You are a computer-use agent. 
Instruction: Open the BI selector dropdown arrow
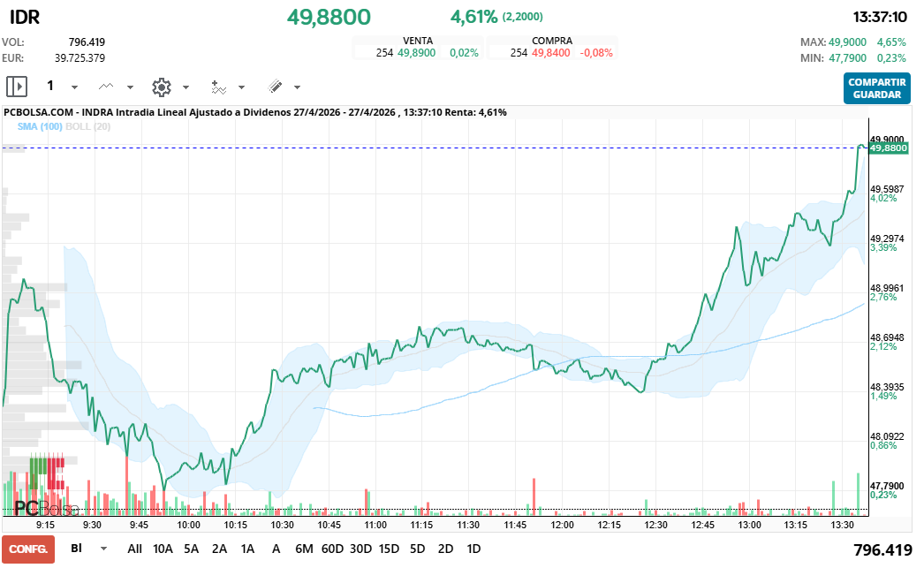[x=103, y=549]
